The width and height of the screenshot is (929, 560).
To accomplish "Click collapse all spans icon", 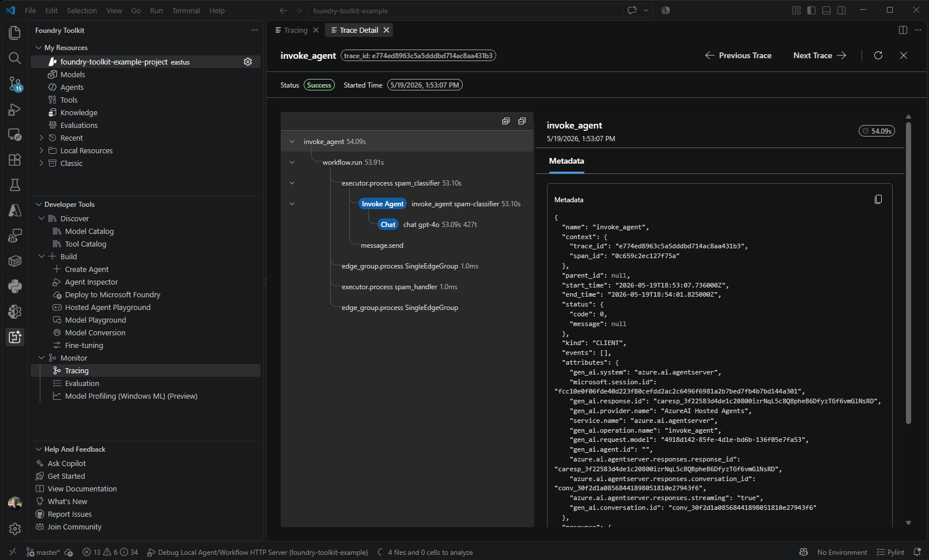I will [522, 121].
